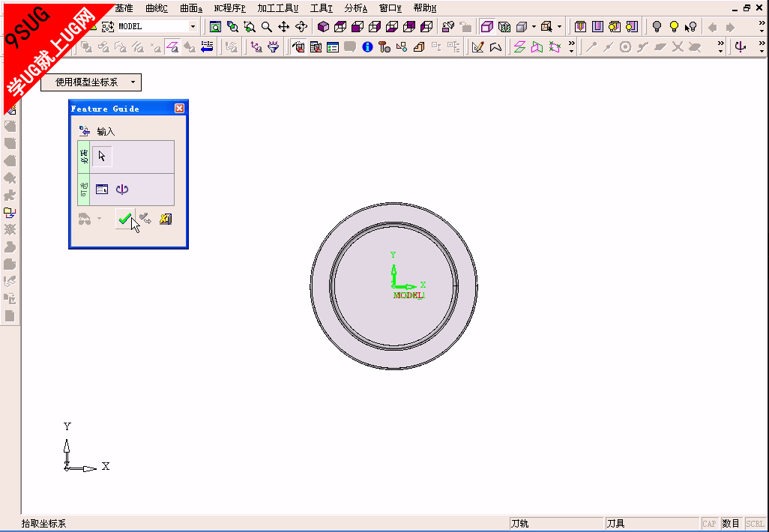Switch to the solid purple isometric cube view
This screenshot has width=769, height=532.
323,26
